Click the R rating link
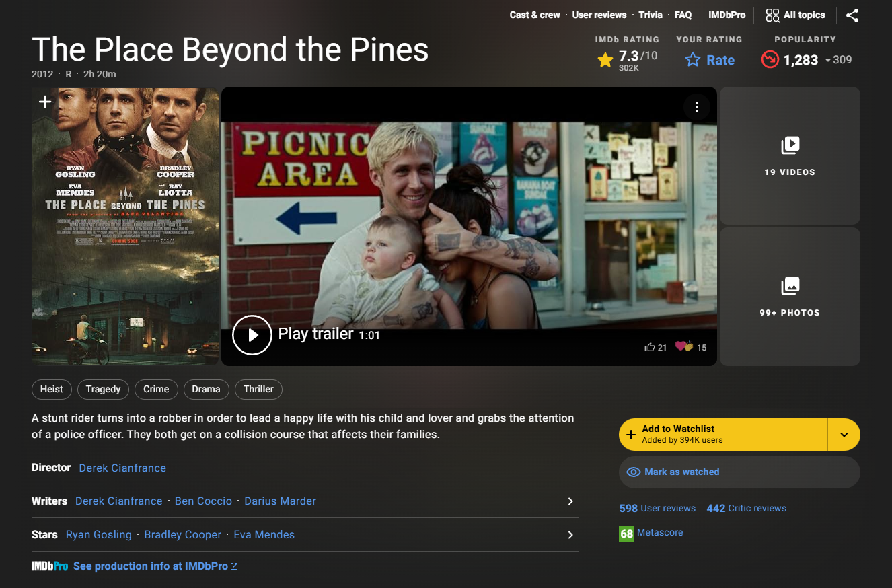 coord(69,74)
